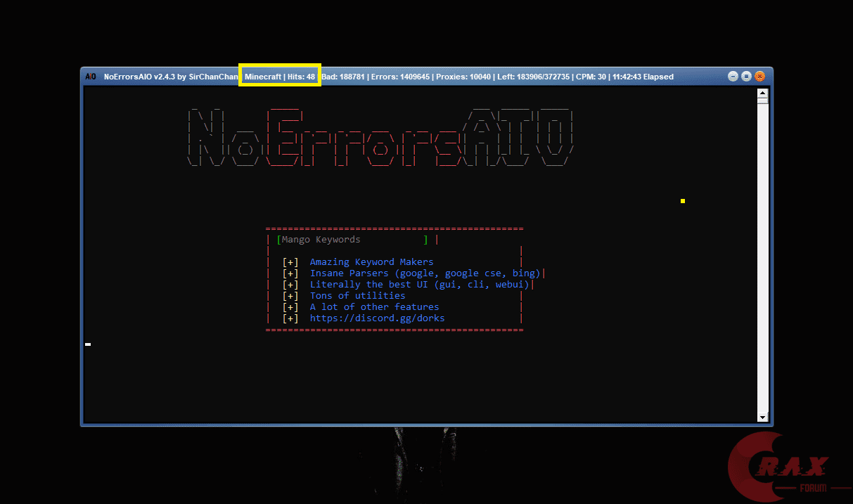Expand the Amazing Keyword Makers entry
This screenshot has height=504, width=853.
(371, 261)
